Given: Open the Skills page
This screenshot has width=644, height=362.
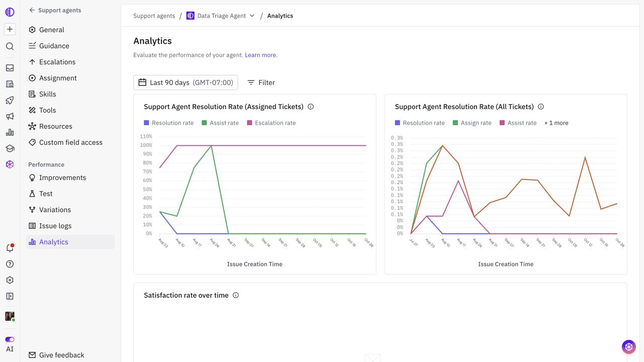Looking at the screenshot, I should coord(70,94).
